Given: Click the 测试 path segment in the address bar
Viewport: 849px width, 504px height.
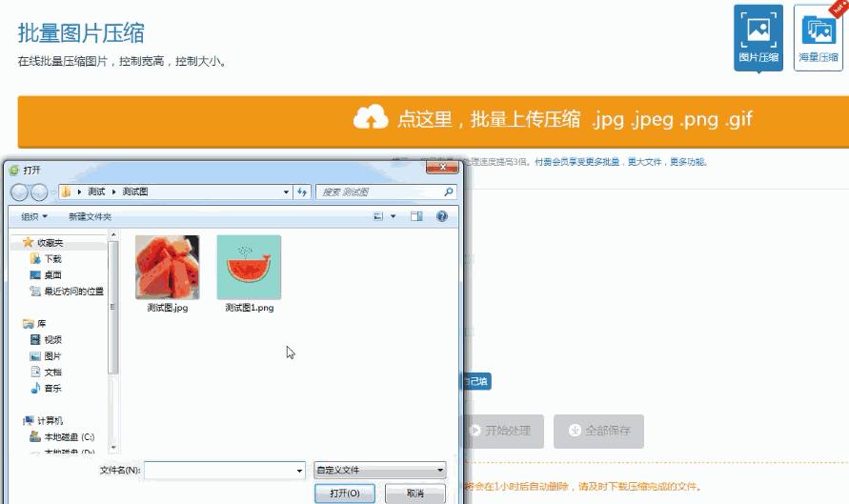Looking at the screenshot, I should (x=96, y=192).
